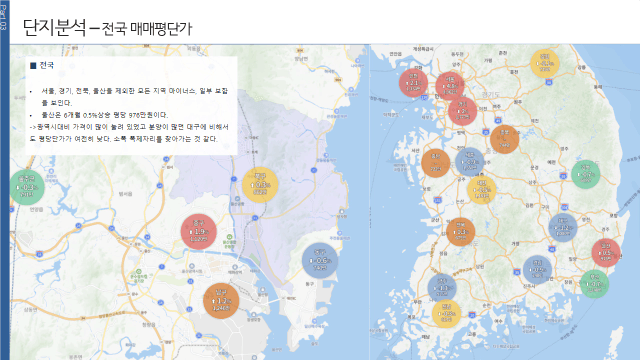Select the orange 남구 1.7% bubble marker
This screenshot has height=360, width=640.
[x=221, y=301]
